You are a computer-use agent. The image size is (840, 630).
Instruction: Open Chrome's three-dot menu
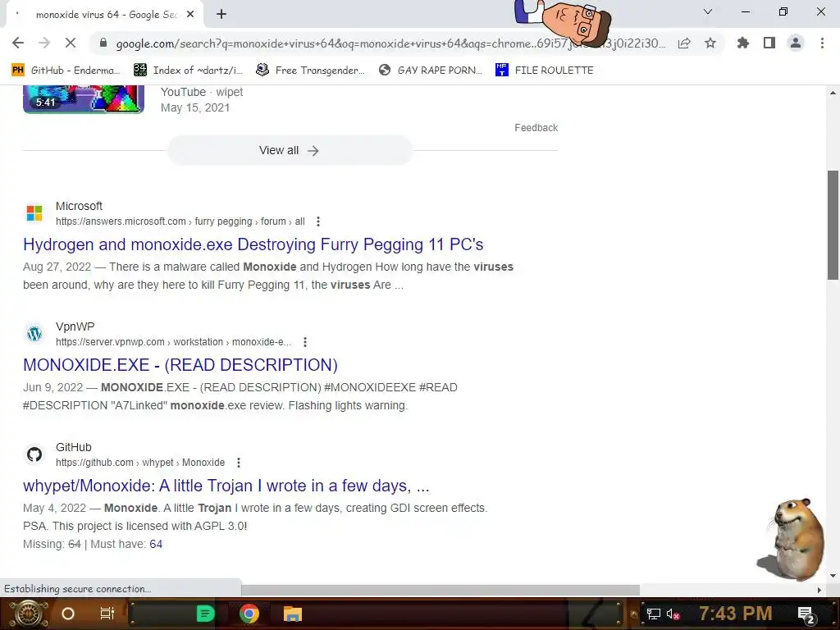[822, 43]
